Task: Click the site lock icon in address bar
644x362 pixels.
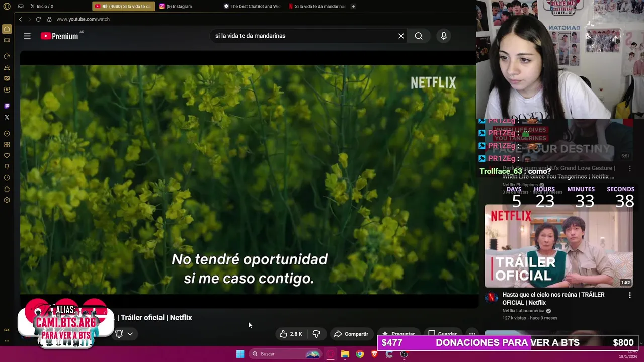Action: (x=49, y=19)
